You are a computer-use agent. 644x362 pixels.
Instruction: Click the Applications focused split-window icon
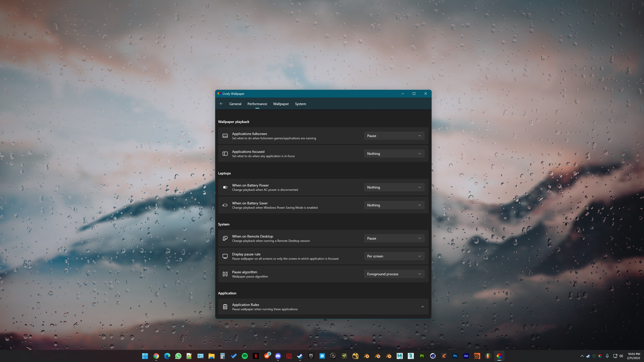point(225,153)
